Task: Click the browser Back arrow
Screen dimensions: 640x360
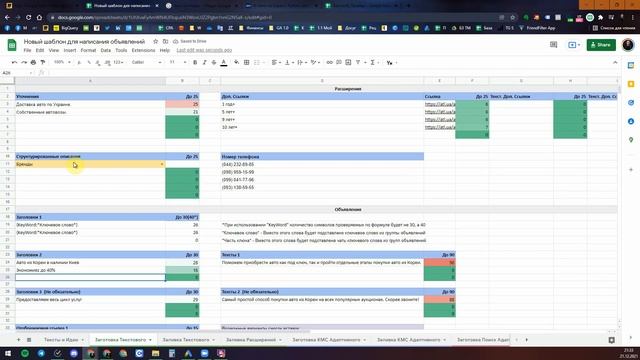Action: pyautogui.click(x=7, y=18)
